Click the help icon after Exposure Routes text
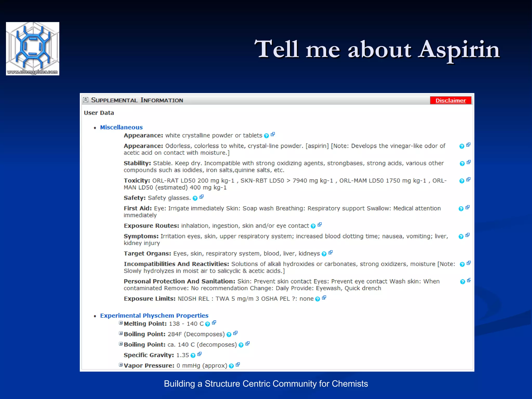 313,226
